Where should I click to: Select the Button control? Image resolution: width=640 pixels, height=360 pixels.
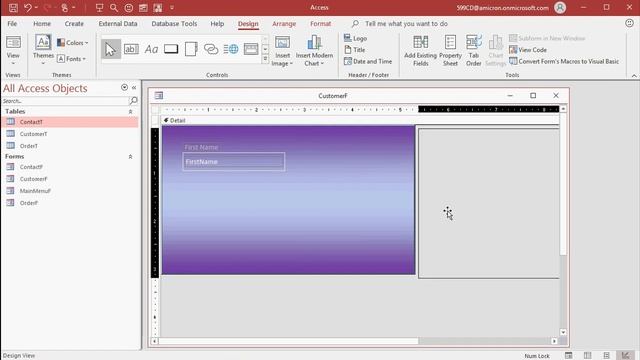coord(171,49)
